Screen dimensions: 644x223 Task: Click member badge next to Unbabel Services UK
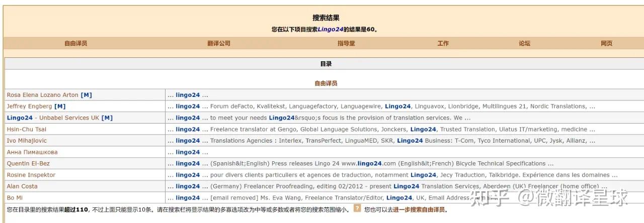(x=107, y=118)
